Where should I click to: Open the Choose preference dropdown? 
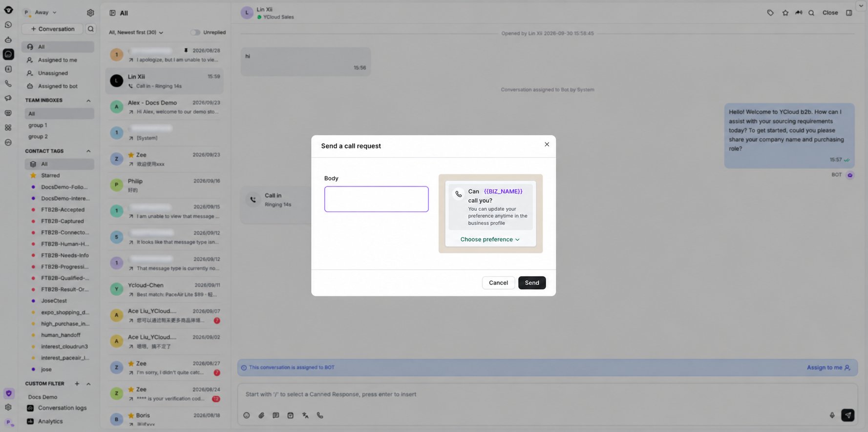coord(490,240)
